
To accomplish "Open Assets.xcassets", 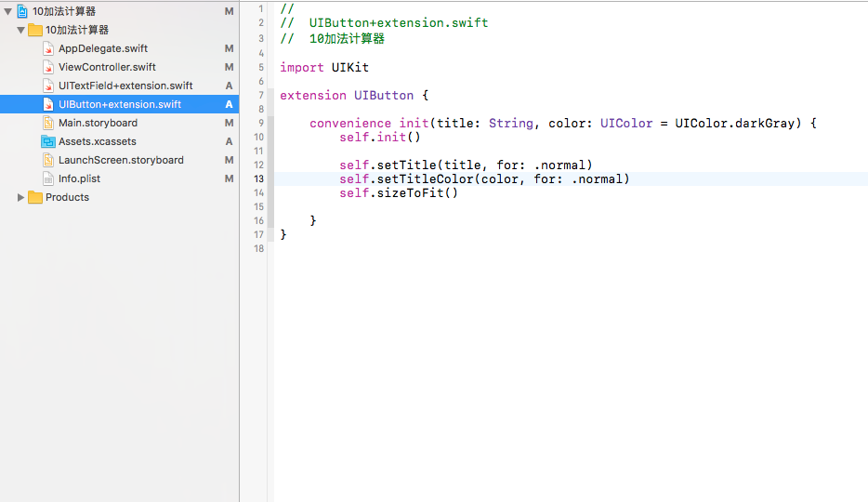I will (x=98, y=141).
